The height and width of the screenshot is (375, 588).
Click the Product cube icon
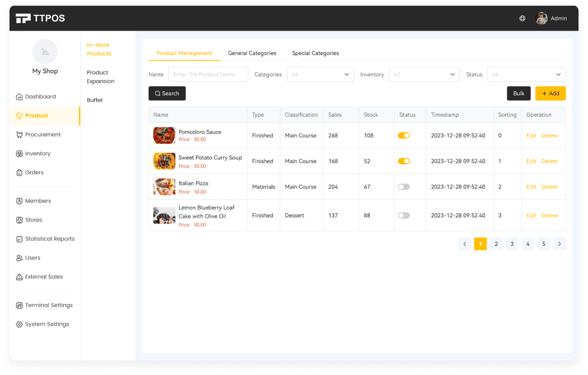tap(19, 116)
